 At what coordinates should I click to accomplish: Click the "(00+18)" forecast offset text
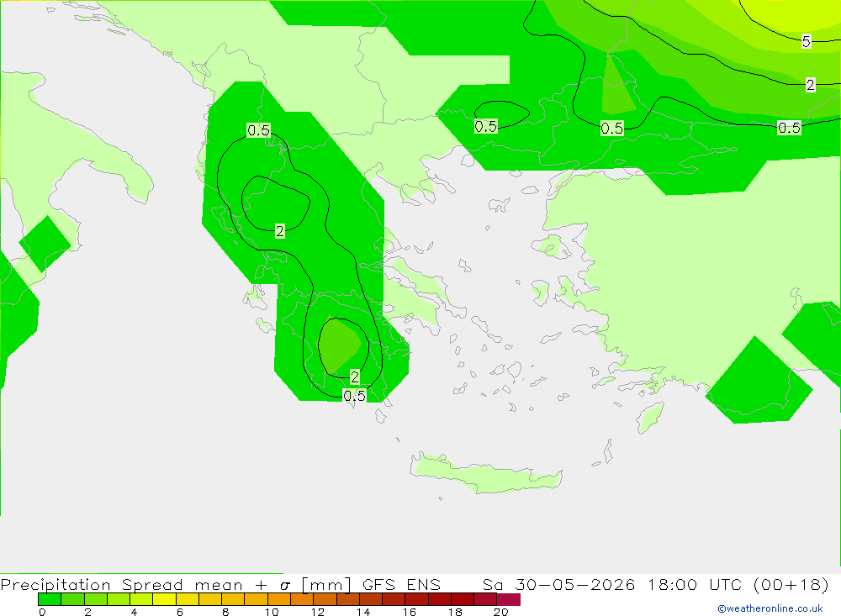[791, 584]
